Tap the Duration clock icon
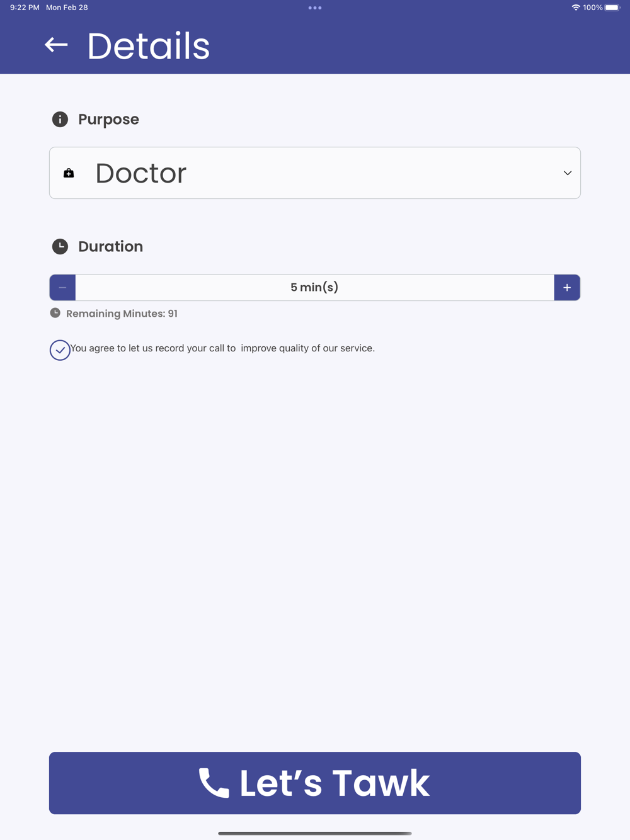Image resolution: width=630 pixels, height=840 pixels. (x=60, y=246)
